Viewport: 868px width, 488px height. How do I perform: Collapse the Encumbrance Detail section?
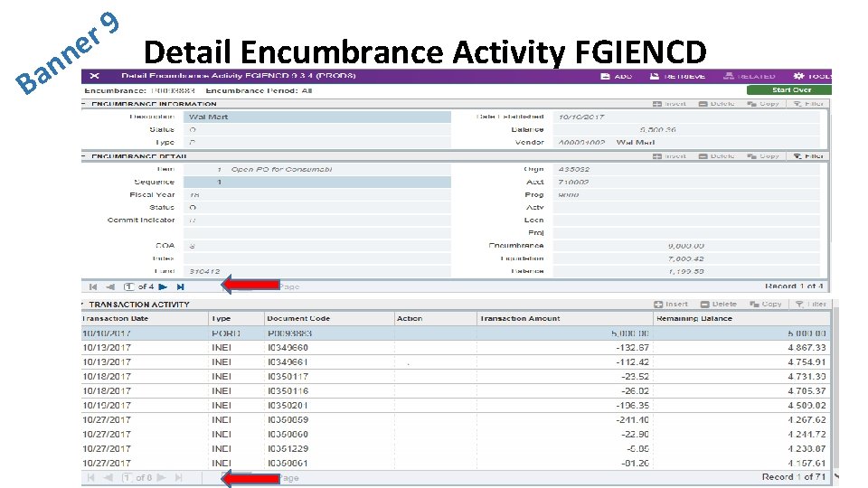pyautogui.click(x=84, y=156)
